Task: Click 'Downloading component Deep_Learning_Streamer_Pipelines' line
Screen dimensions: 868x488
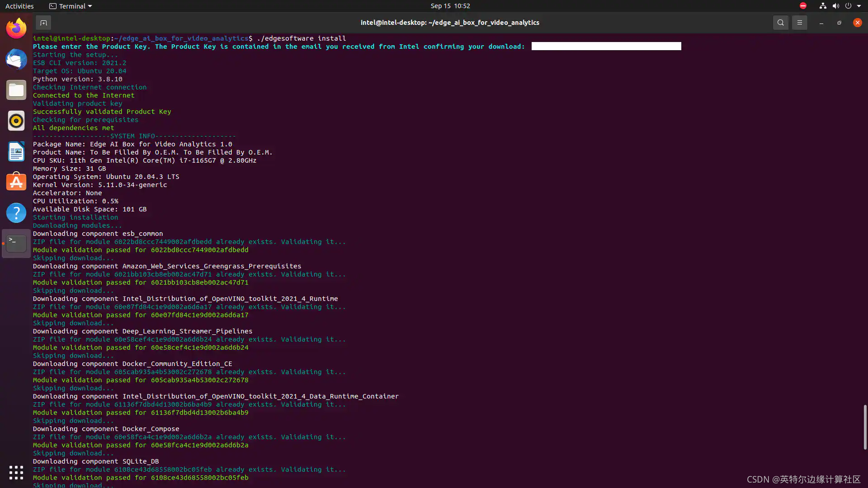Action: [x=142, y=331]
